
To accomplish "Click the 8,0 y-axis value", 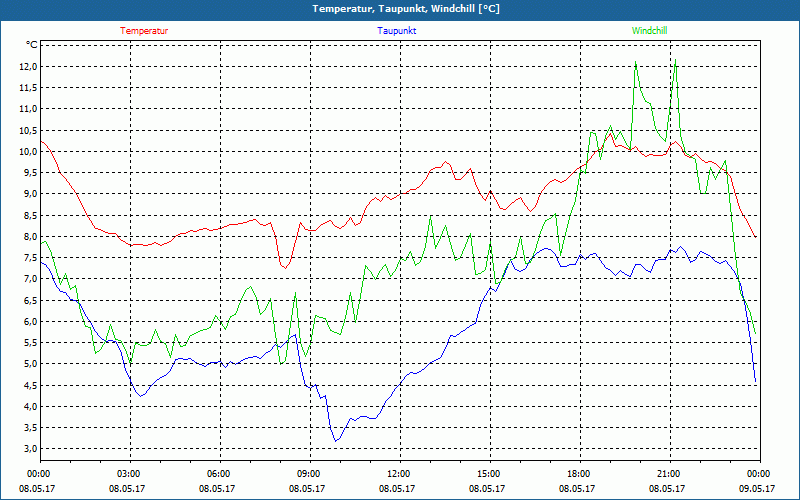I will tap(31, 236).
